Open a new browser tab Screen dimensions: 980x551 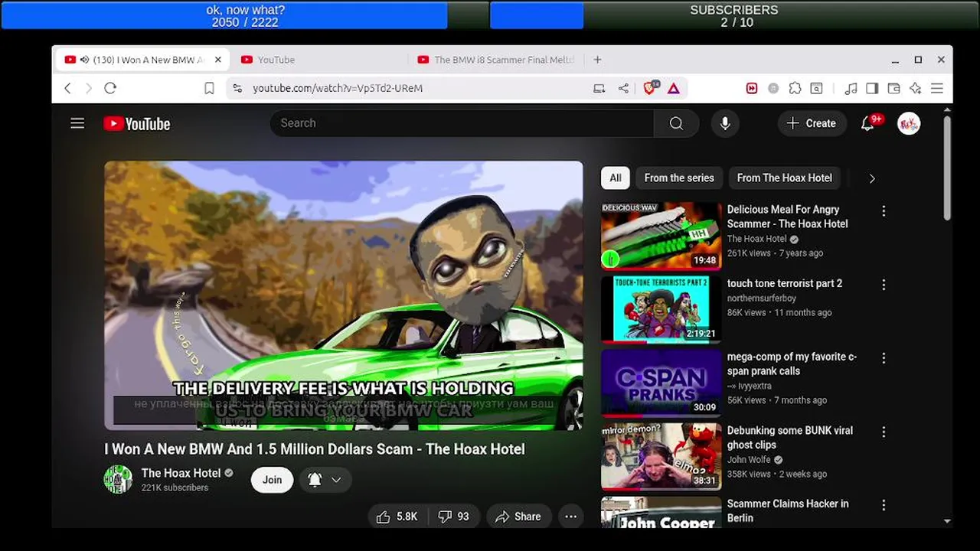point(598,60)
